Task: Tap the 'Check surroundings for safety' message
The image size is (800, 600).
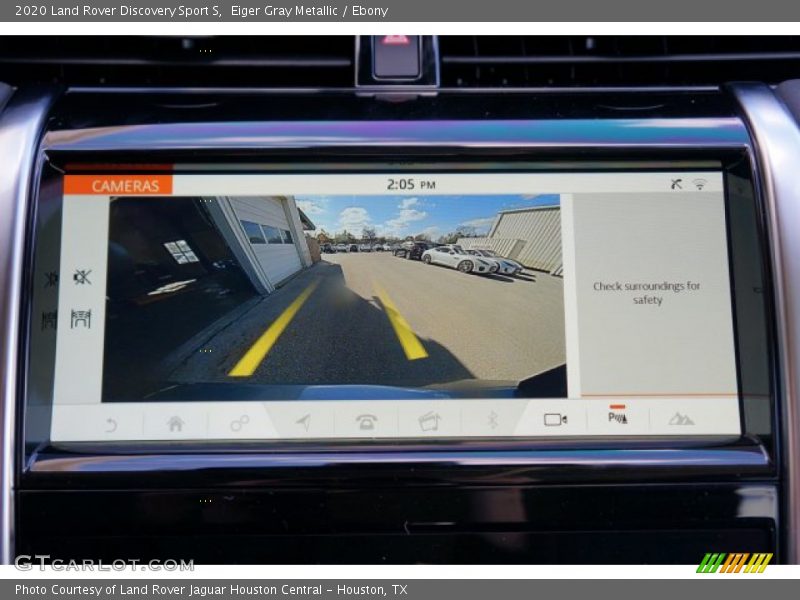Action: pos(646,293)
